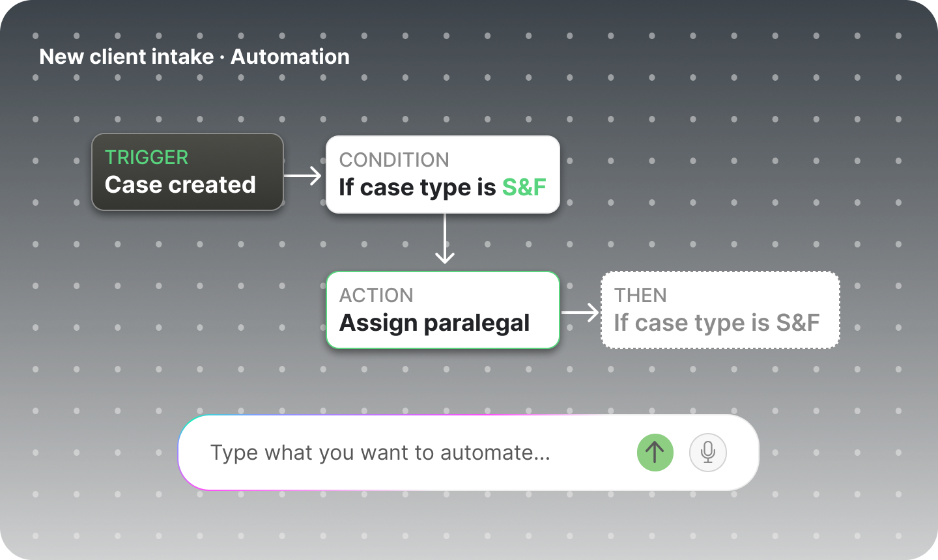This screenshot has height=560, width=938.
Task: Click the green send arrow button
Action: click(655, 453)
